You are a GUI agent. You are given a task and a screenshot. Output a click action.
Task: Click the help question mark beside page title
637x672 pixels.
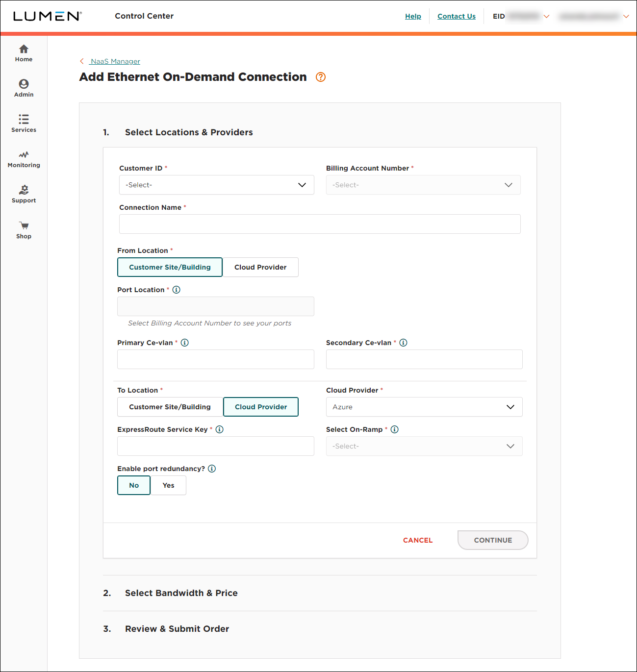[x=321, y=77]
